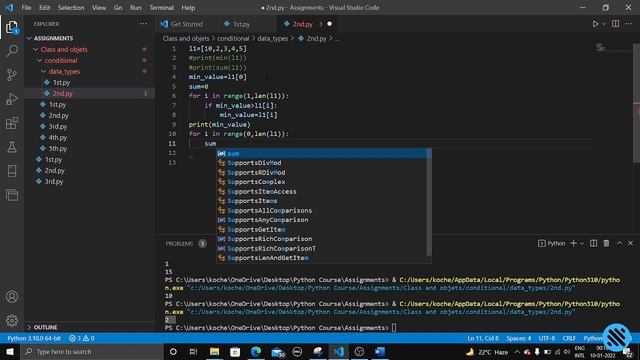Click the data_types breadcrumb
This screenshot has height=360, width=640.
(x=272, y=38)
